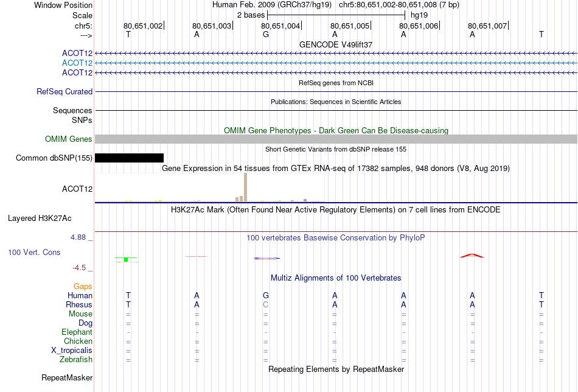Click 100 vertebrates Basewise Conservation by PhyloP
Image resolution: width=578 pixels, height=392 pixels.
[336, 238]
